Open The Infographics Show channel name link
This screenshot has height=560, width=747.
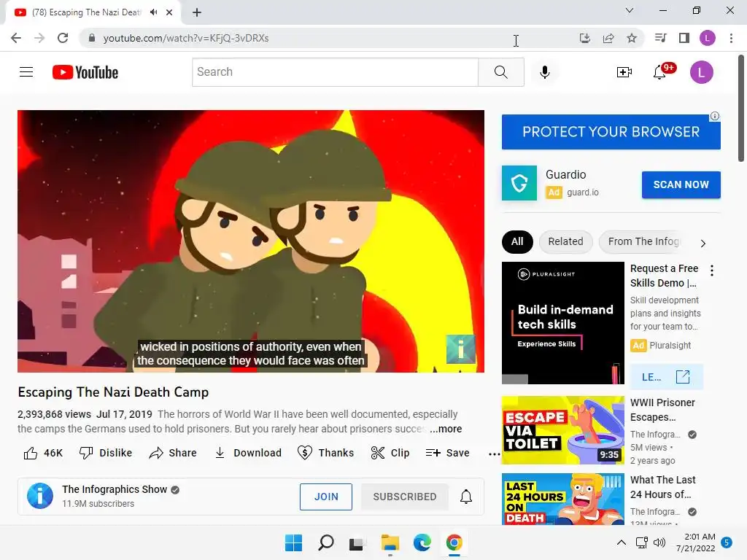(x=115, y=489)
